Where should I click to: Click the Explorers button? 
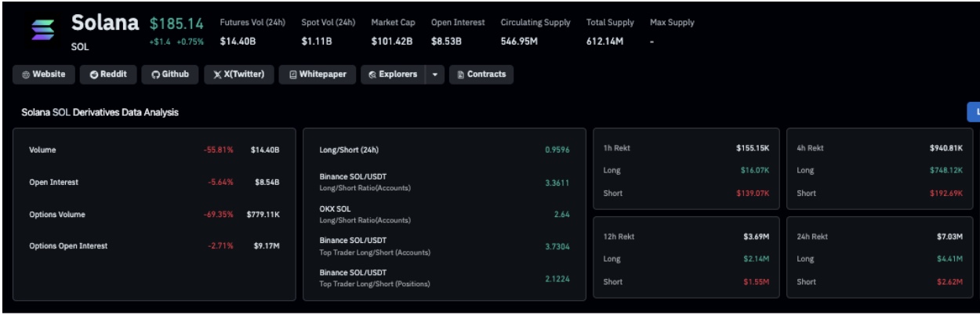click(x=394, y=74)
